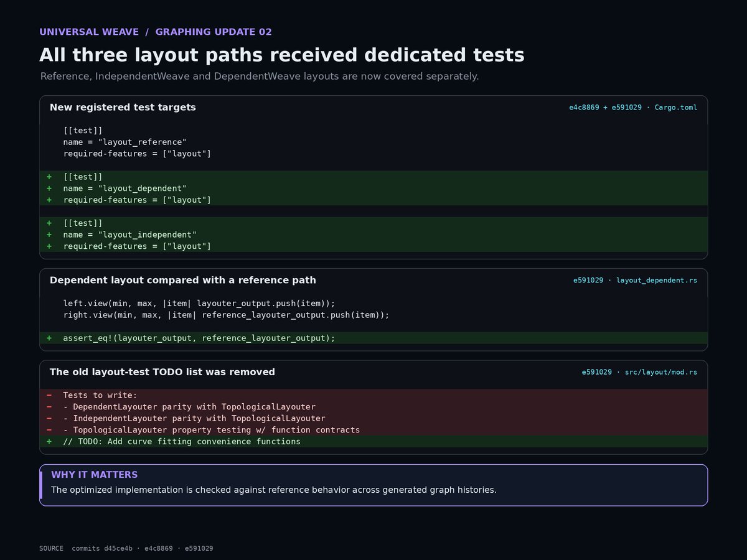Screen dimensions: 747x560
Task: Click the 'e591029 · src/layout/mod.rs' reference
Action: (639, 373)
